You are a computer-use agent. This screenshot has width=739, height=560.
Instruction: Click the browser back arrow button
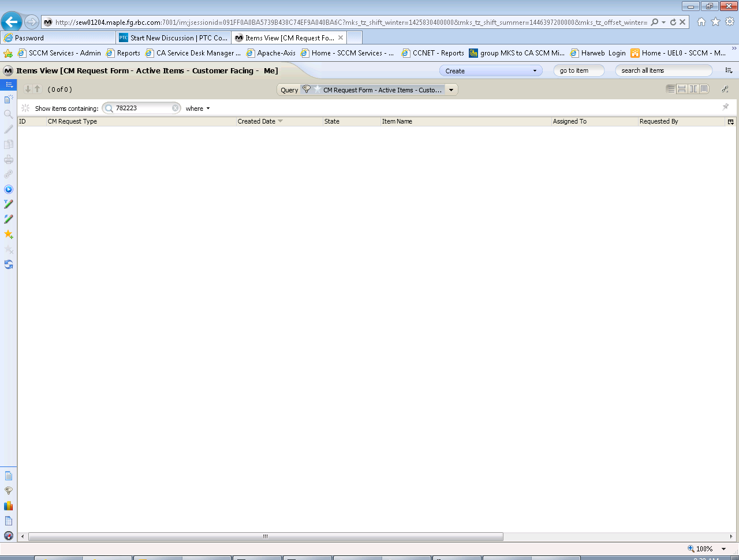11,22
